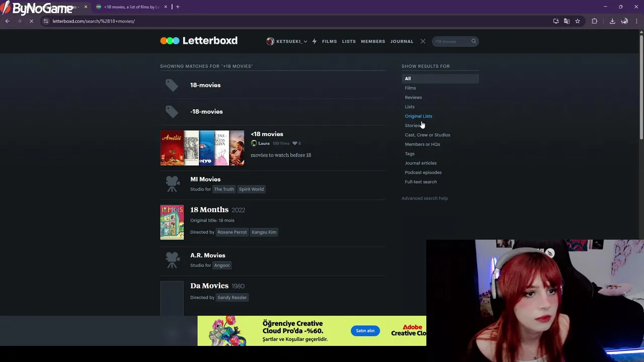Filter results by Reviews

pyautogui.click(x=414, y=98)
